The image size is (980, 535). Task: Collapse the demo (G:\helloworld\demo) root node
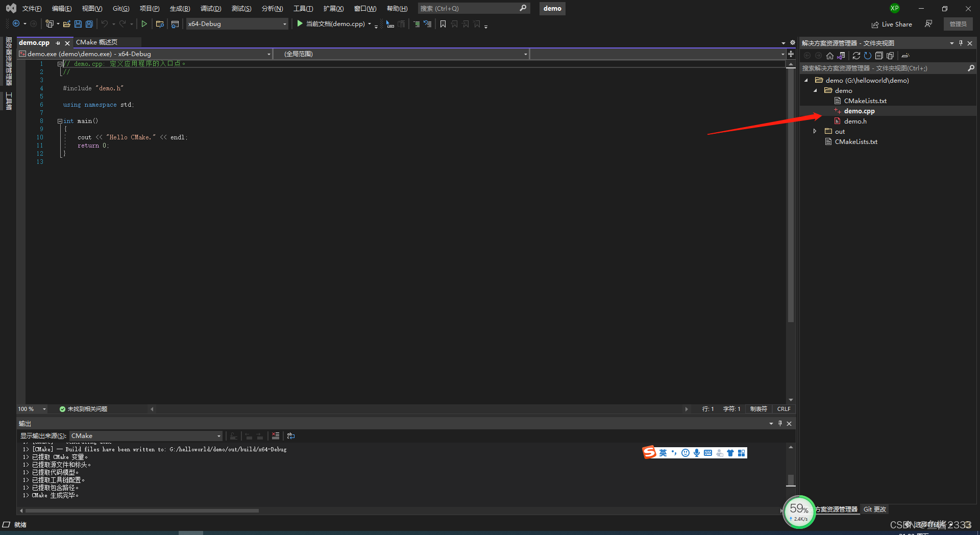tap(806, 80)
